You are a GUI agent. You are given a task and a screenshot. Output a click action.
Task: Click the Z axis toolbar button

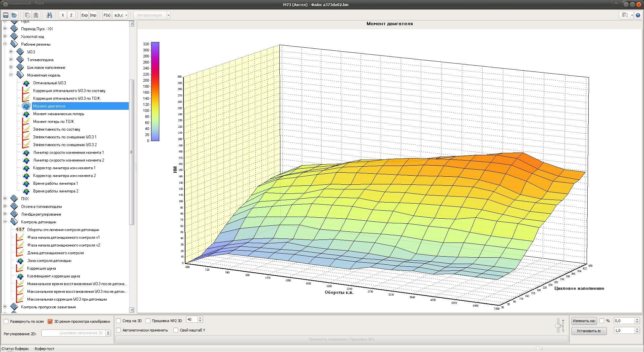(71, 15)
